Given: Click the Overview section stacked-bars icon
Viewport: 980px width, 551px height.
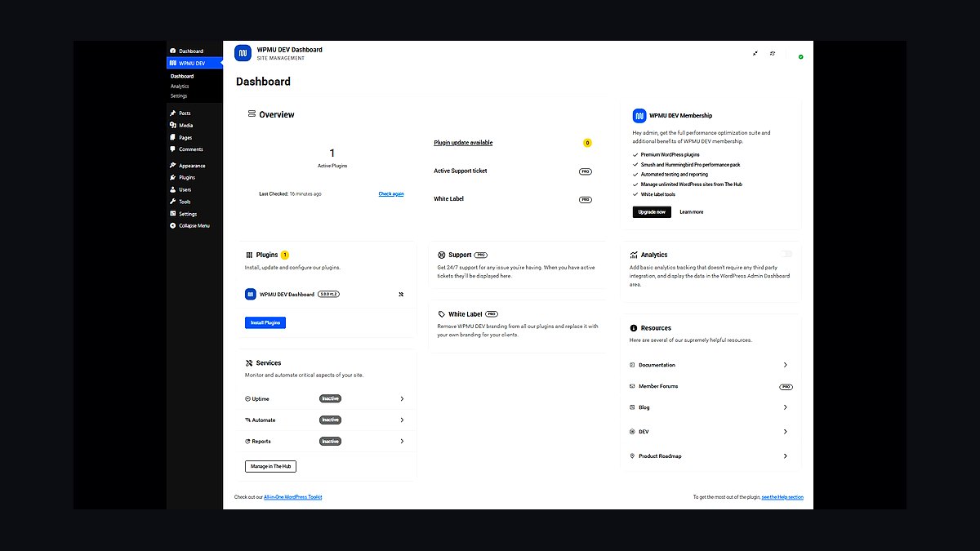Looking at the screenshot, I should click(x=252, y=114).
